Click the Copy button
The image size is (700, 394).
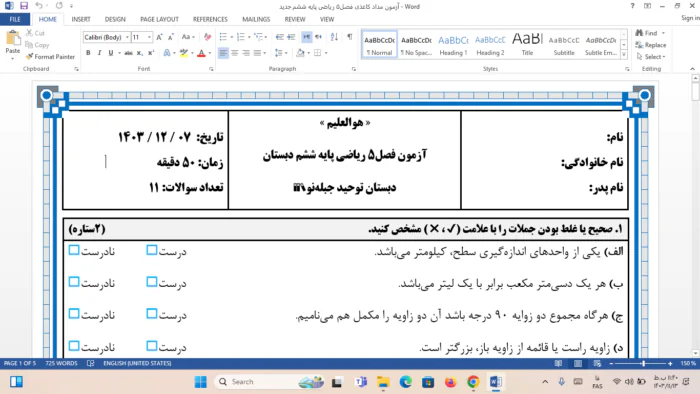pyautogui.click(x=38, y=45)
